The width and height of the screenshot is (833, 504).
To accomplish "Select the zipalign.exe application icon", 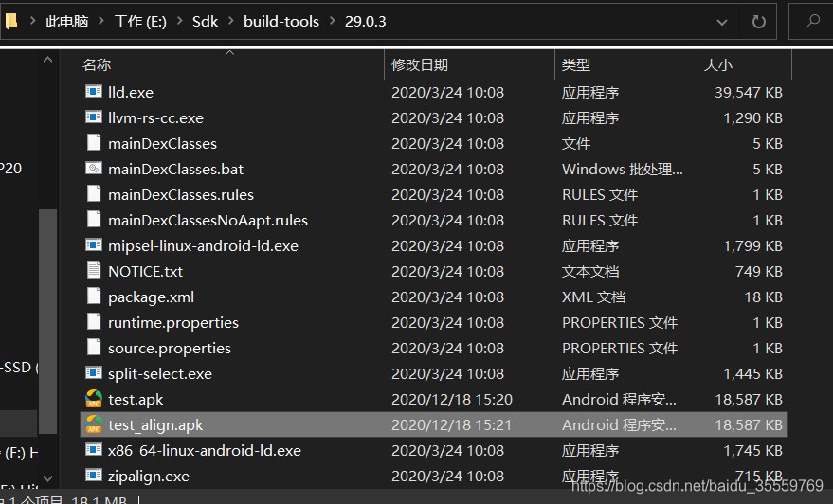I will (94, 476).
